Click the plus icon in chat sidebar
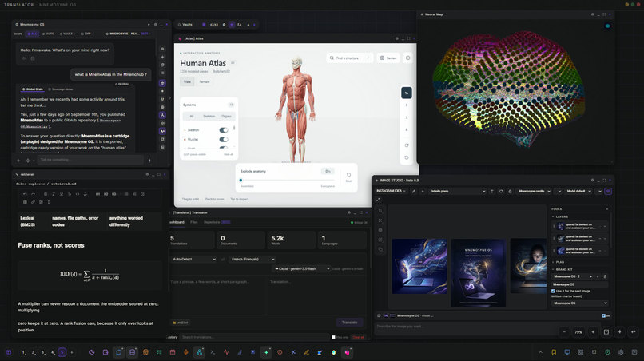The width and height of the screenshot is (644, 361). (162, 57)
